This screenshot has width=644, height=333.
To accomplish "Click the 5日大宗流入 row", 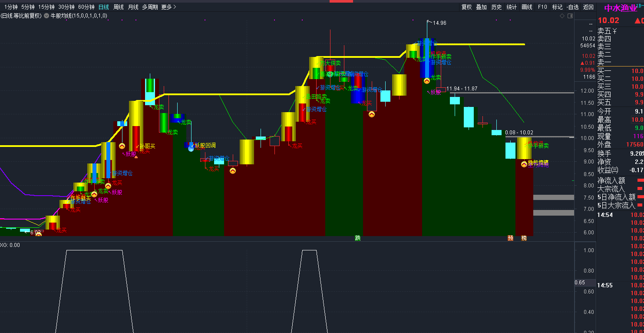I will pos(621,205).
